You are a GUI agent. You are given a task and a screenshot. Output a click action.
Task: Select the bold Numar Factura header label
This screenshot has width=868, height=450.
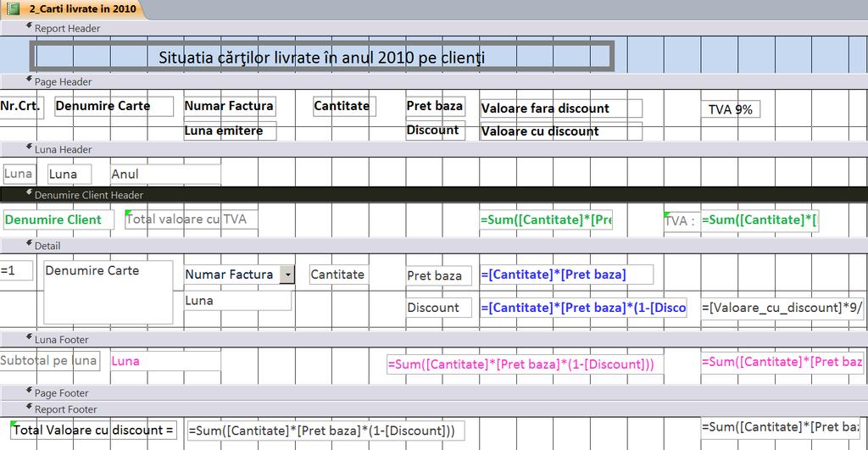[230, 106]
